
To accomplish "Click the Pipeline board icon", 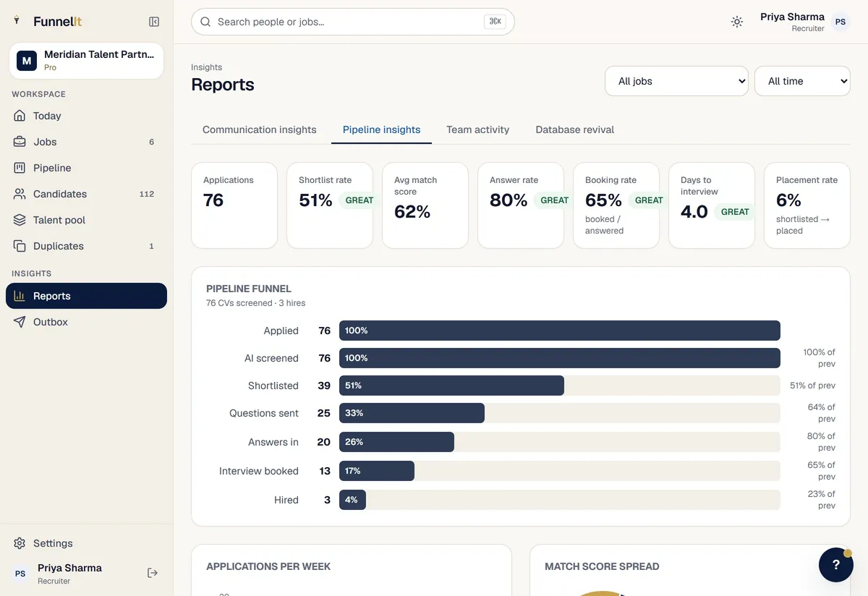I will [x=20, y=168].
